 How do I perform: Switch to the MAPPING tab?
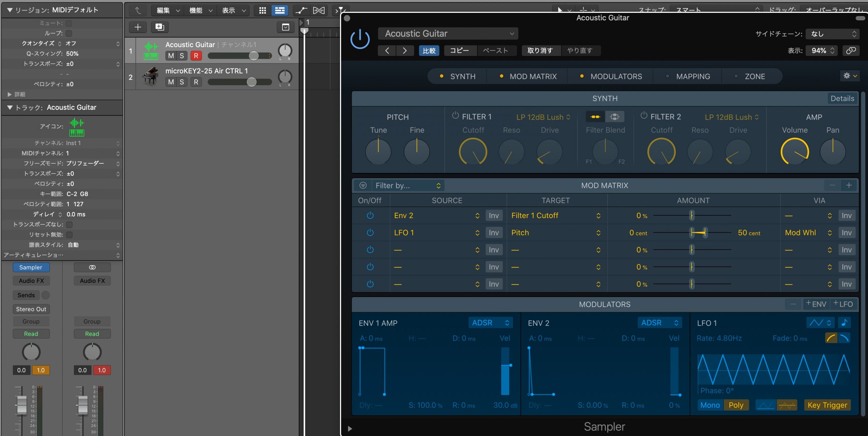688,76
